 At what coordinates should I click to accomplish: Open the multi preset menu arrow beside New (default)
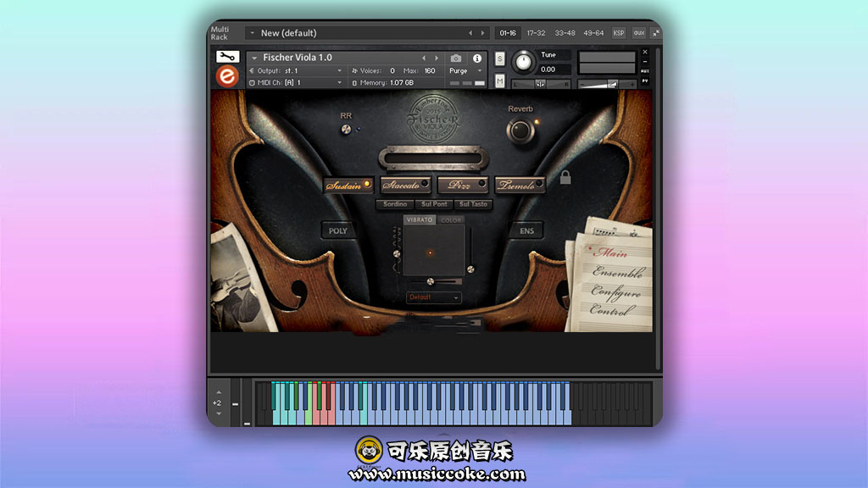click(x=253, y=33)
